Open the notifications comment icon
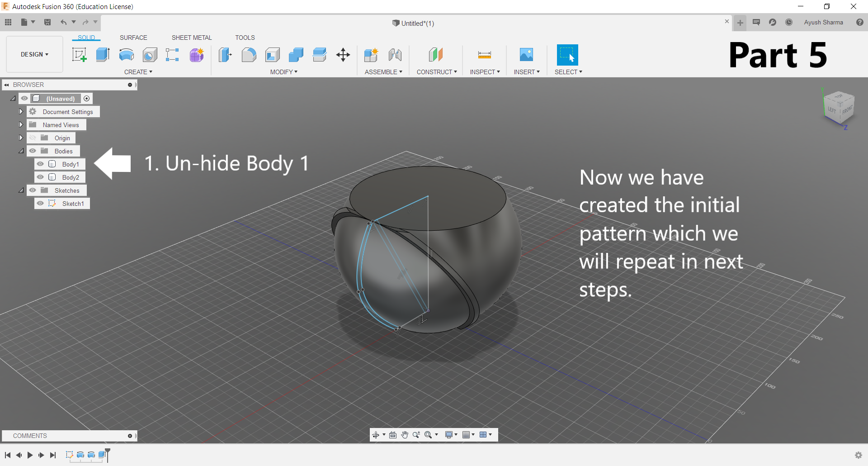This screenshot has width=868, height=466. click(756, 22)
